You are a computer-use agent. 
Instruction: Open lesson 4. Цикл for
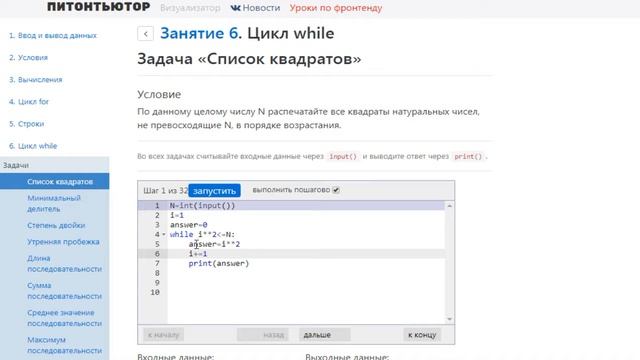[29, 102]
